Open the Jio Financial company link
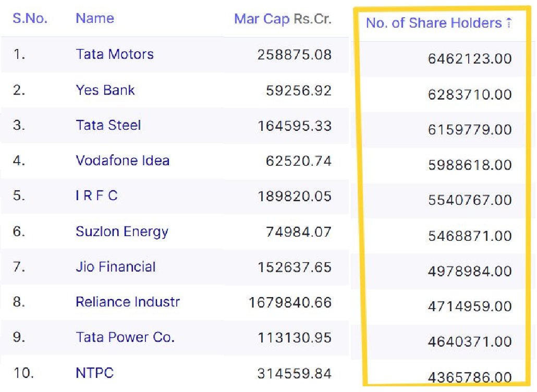 (116, 267)
